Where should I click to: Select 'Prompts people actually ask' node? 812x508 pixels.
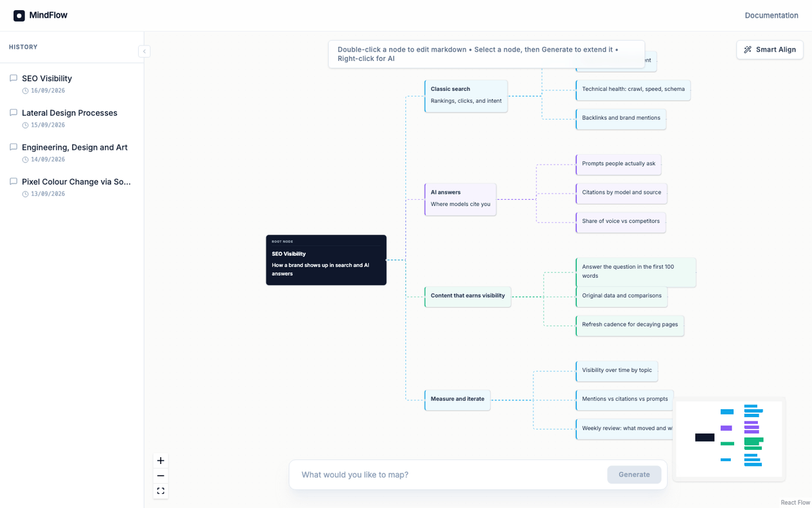[618, 165]
